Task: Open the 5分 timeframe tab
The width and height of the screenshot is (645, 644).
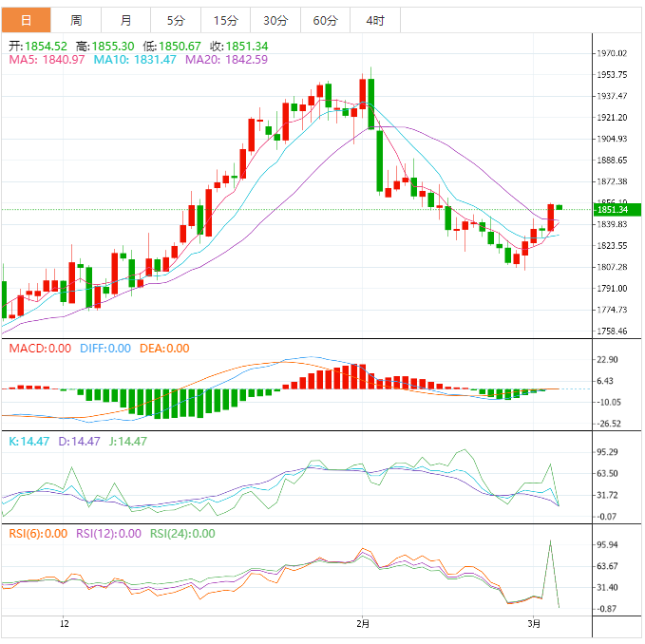Action: tap(176, 20)
